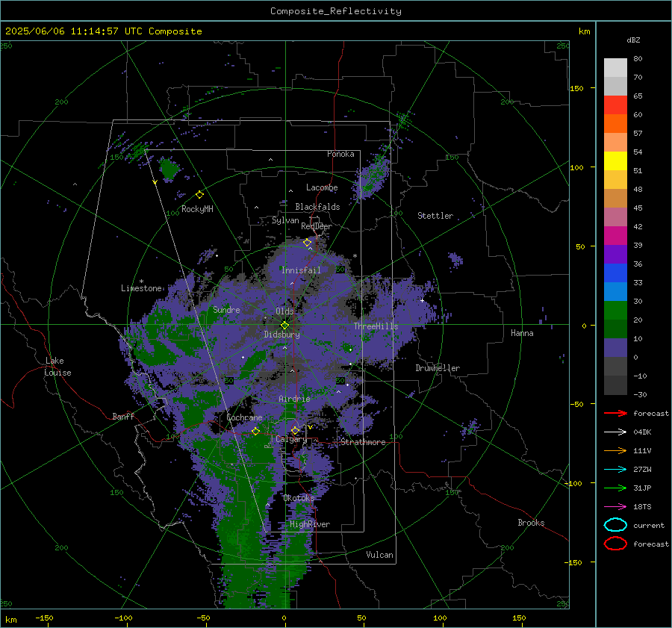Select the yellow 51-54 dBZ color swatch
The image size is (672, 628).
615,161
